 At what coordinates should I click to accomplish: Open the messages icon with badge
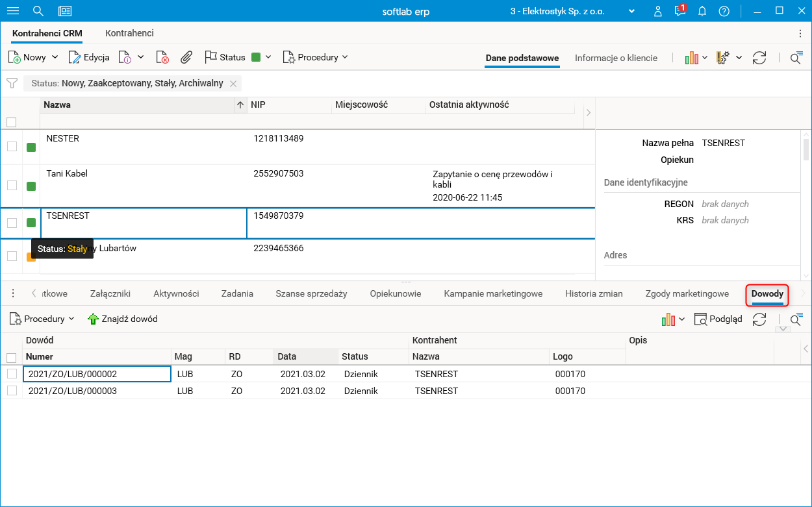click(679, 11)
